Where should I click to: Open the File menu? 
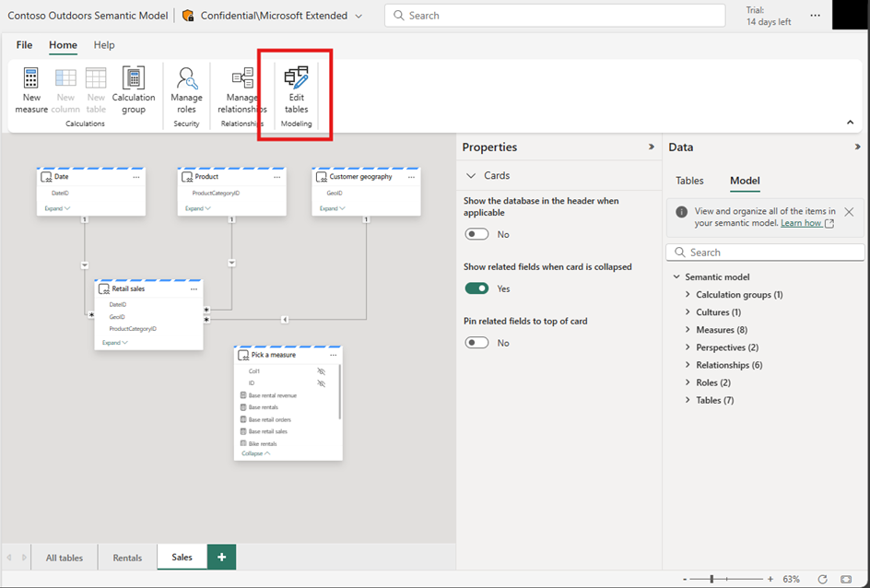[x=24, y=45]
